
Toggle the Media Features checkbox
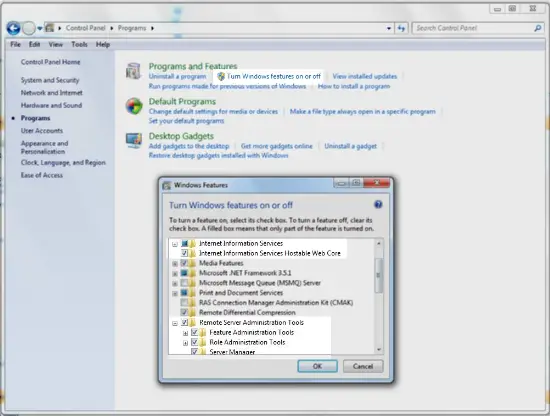tap(185, 263)
